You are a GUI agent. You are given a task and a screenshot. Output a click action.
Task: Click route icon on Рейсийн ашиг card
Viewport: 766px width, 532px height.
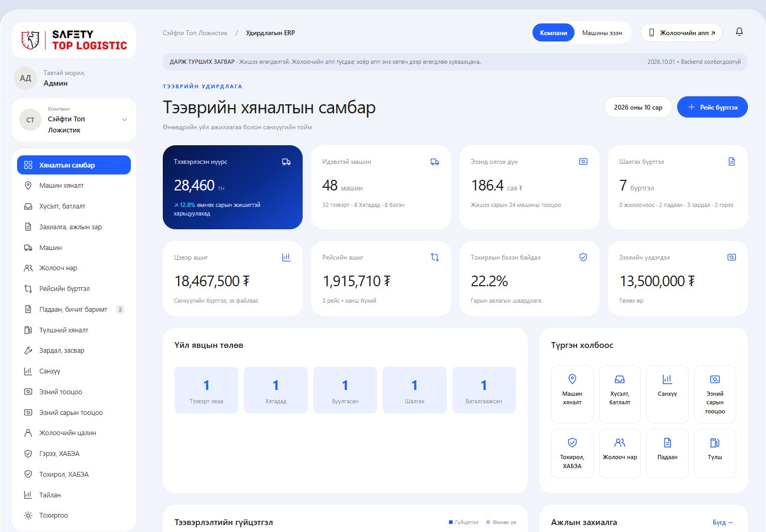coord(435,257)
